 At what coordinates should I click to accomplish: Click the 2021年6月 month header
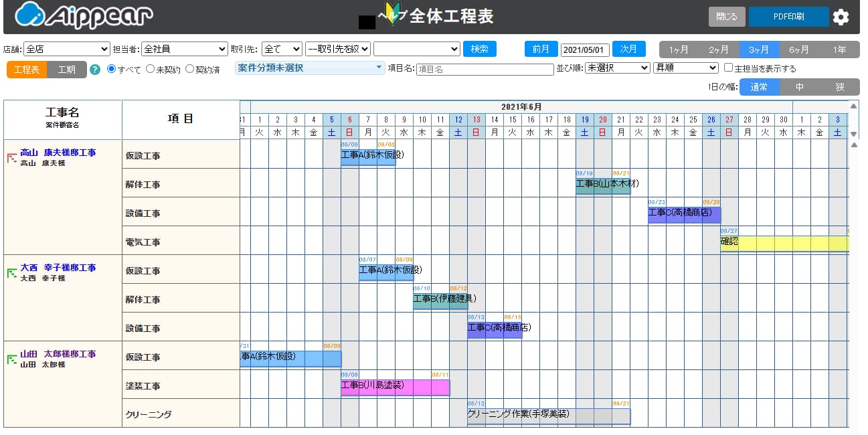[521, 106]
